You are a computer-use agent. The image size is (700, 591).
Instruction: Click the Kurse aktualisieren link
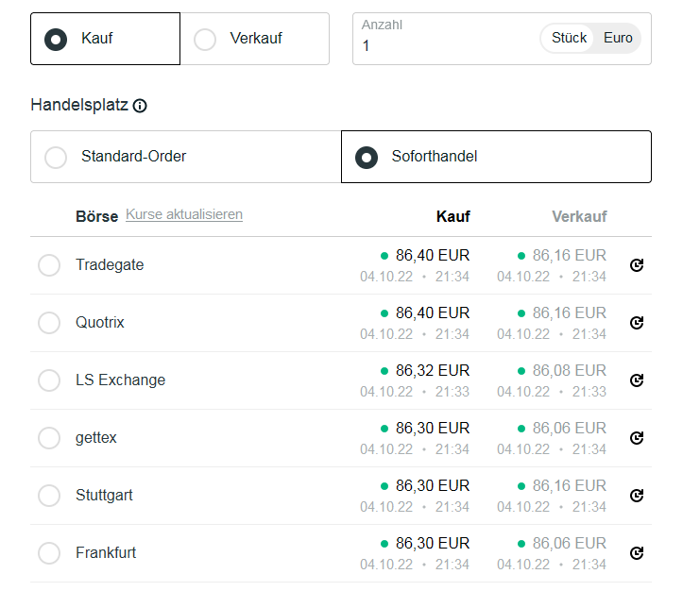pos(184,214)
